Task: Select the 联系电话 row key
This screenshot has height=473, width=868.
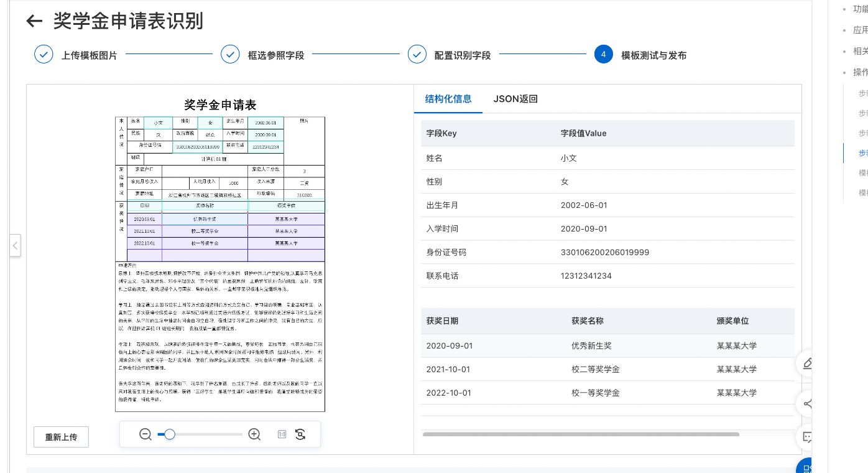Action: (x=442, y=276)
